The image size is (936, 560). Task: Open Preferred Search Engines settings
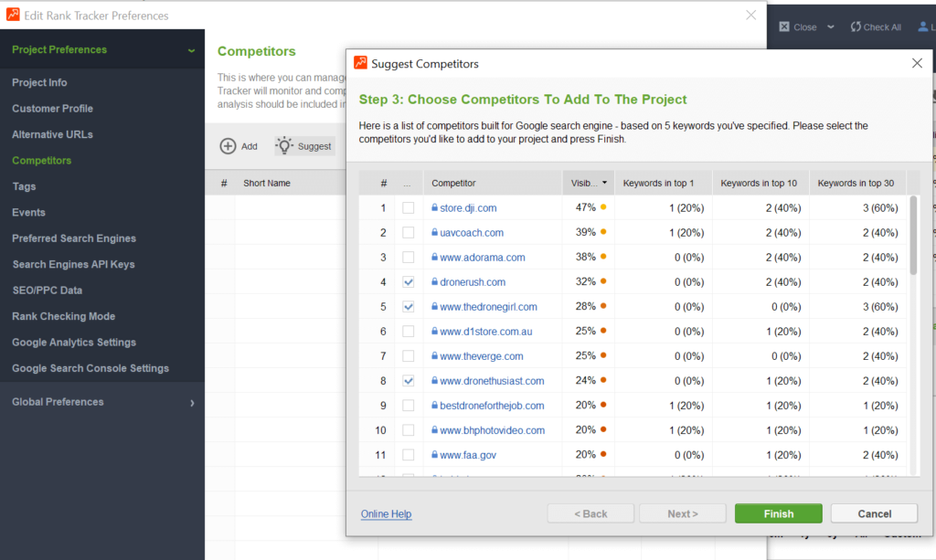click(74, 238)
